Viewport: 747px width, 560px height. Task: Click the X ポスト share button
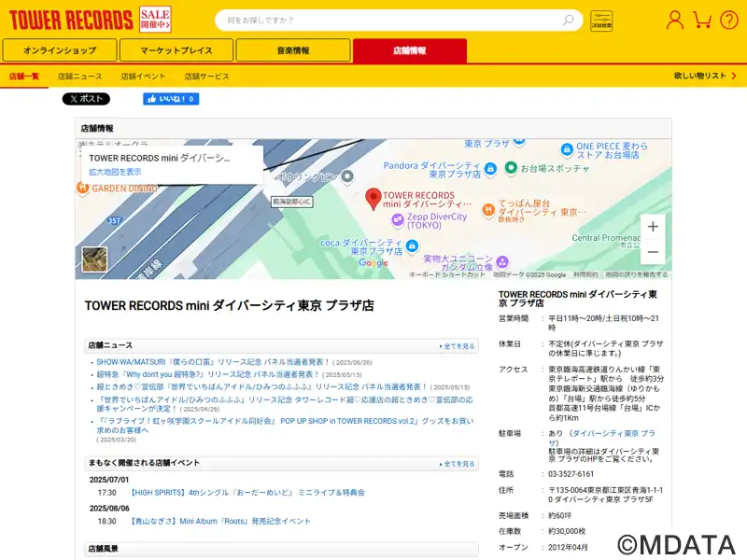tap(86, 99)
